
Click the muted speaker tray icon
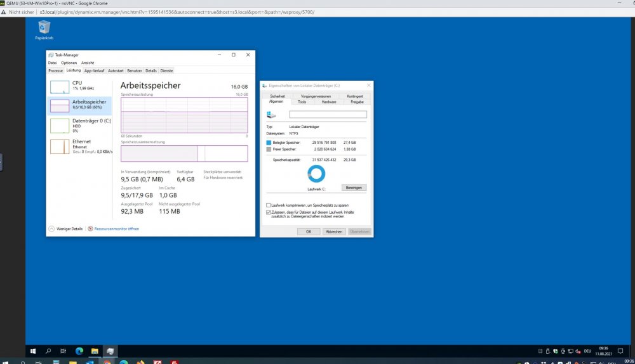click(578, 351)
